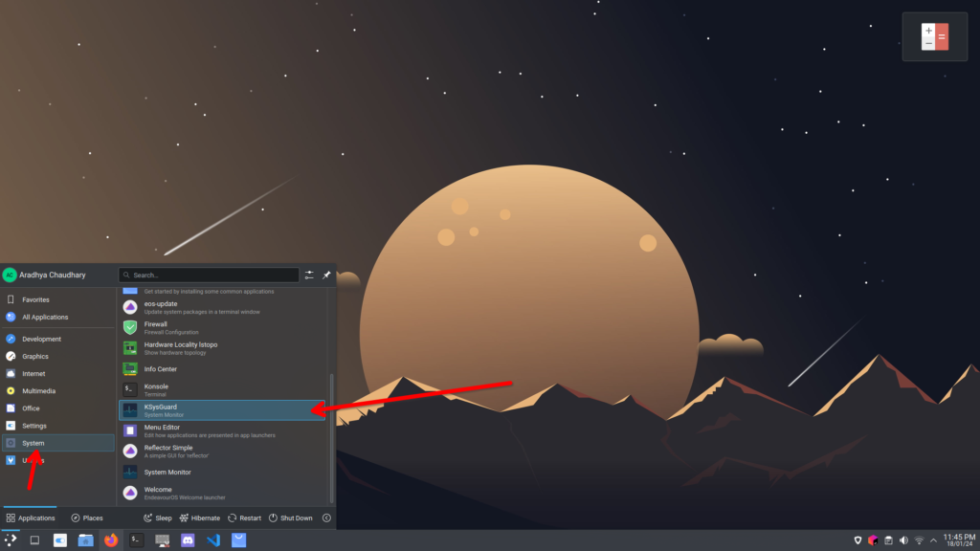Open the screenshot tool taskbar icon

click(162, 540)
